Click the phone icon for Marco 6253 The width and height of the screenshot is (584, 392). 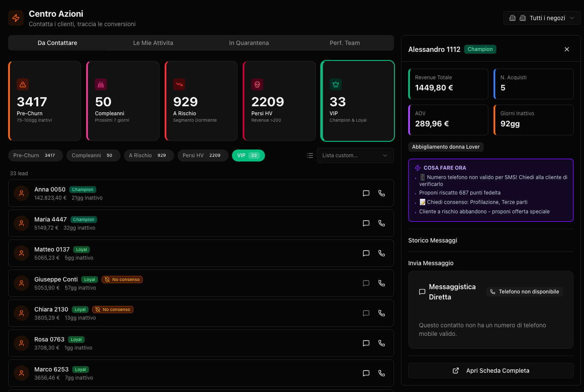[381, 373]
